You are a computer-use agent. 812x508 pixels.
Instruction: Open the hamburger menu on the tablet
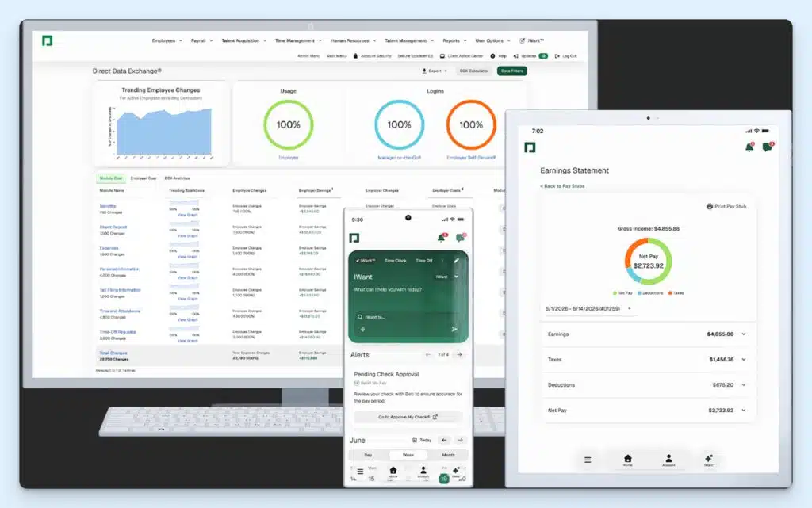point(588,460)
